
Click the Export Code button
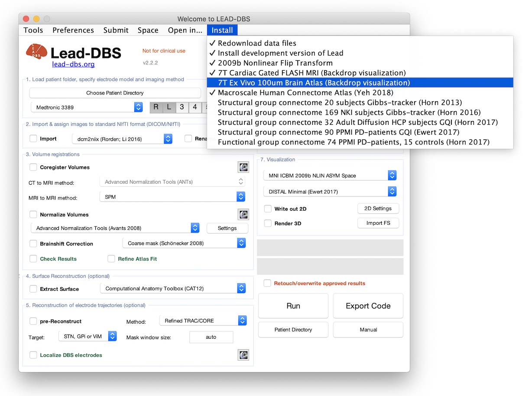(368, 306)
